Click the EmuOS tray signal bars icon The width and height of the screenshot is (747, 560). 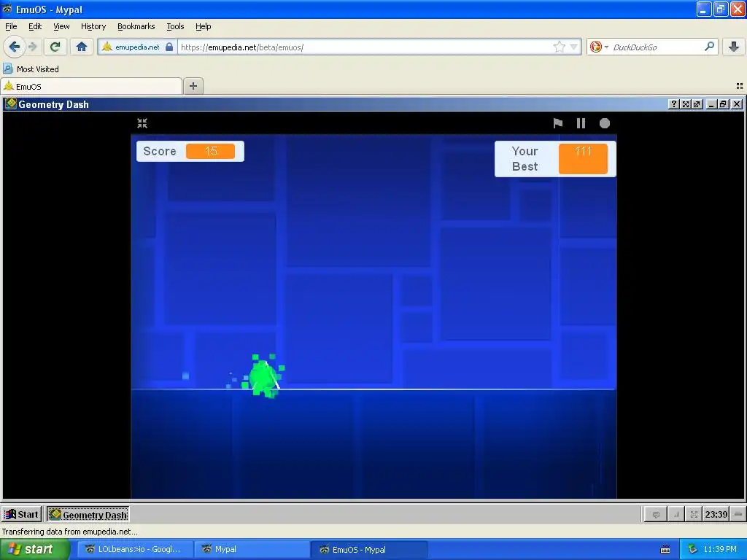(x=676, y=514)
